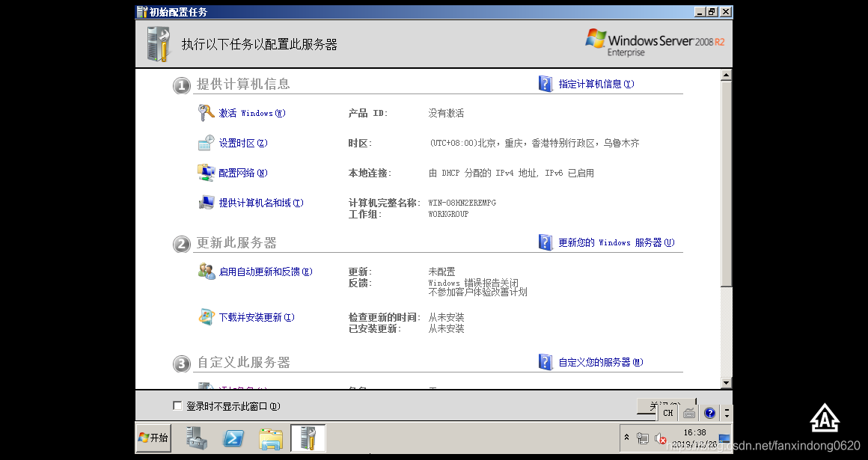Select the Initial Configuration Tasks taskbar button
This screenshot has width=868, height=460.
tap(308, 438)
